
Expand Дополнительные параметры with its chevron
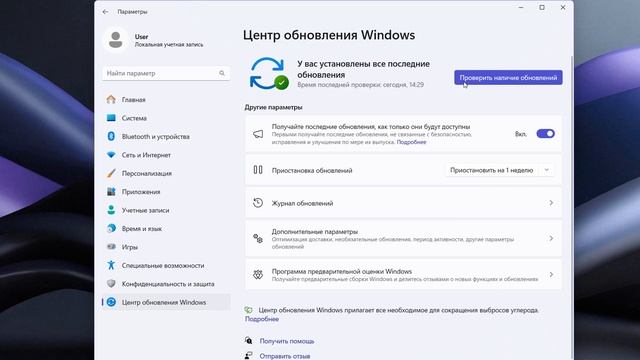(551, 238)
